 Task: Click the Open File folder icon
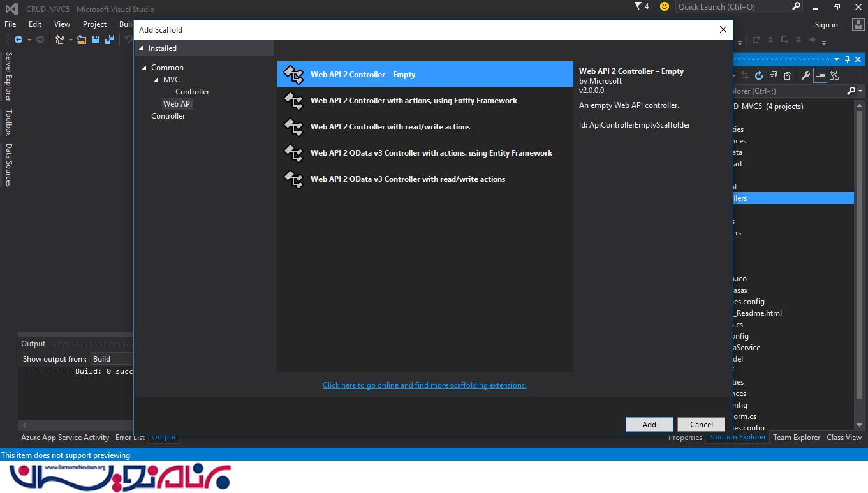click(82, 40)
